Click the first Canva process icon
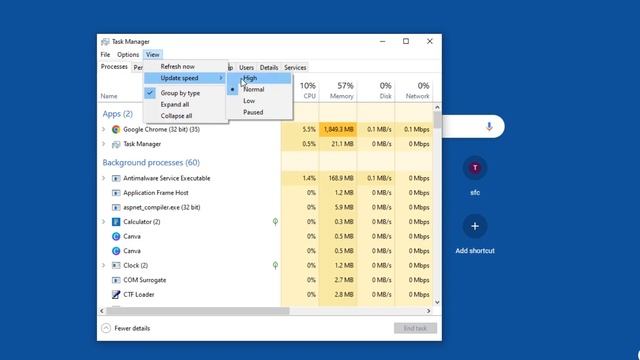This screenshot has height=360, width=640. coord(116,236)
